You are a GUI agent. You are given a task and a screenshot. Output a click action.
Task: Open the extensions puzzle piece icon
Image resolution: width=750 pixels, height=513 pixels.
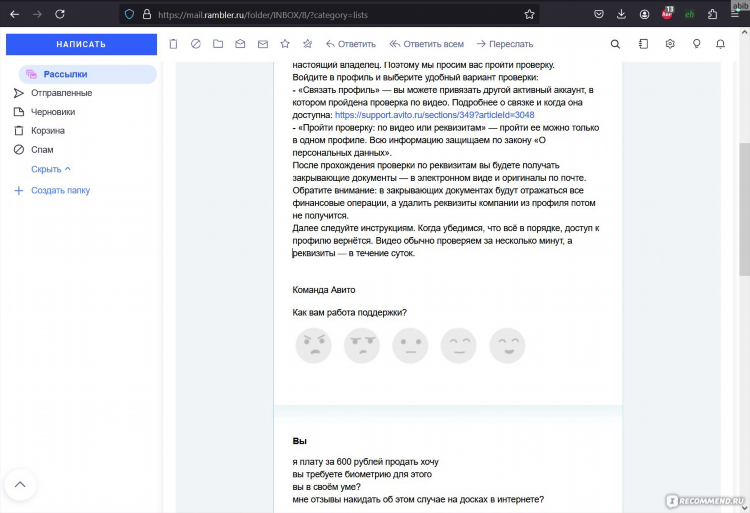coord(712,14)
